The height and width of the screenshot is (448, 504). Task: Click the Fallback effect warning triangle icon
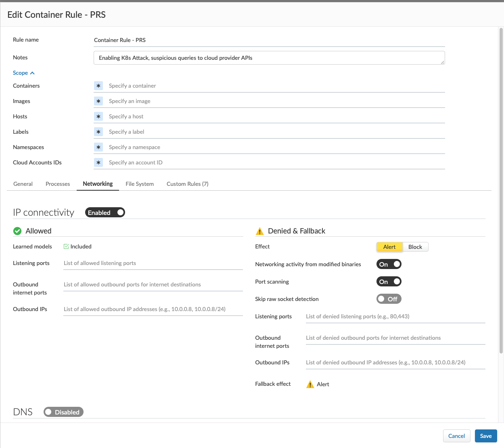[310, 384]
